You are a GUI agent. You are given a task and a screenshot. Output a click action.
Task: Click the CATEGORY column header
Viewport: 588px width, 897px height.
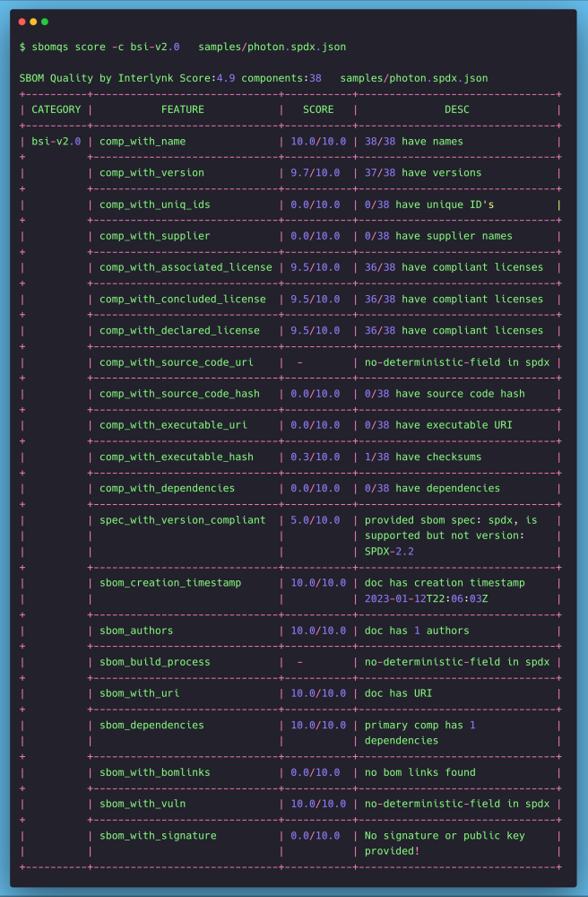point(56,109)
